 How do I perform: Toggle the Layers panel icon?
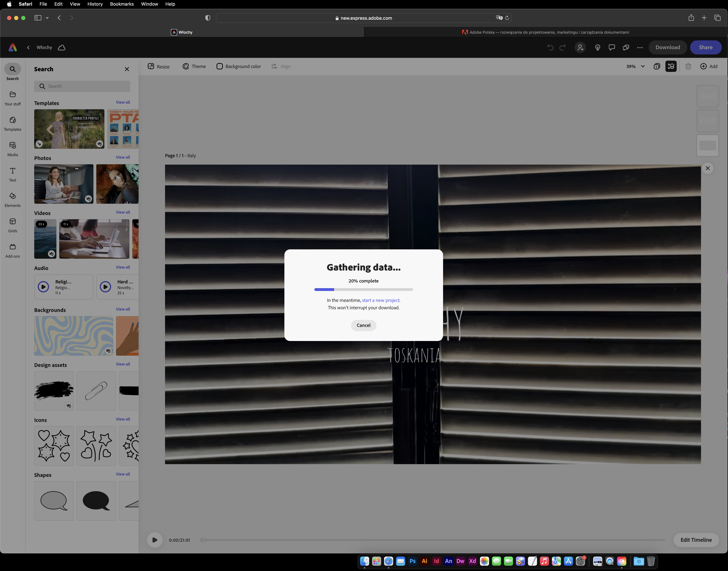pyautogui.click(x=671, y=66)
